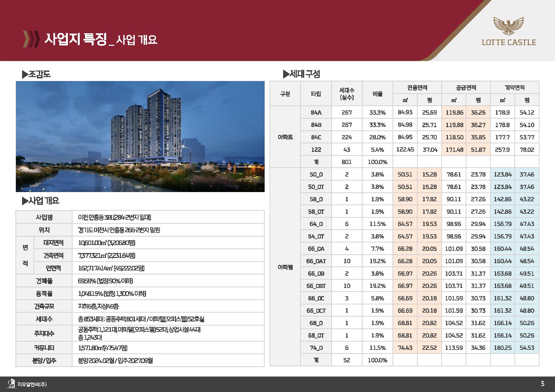The image size is (555, 392).
Task: Click the 위치 row label
Action: tap(44, 230)
